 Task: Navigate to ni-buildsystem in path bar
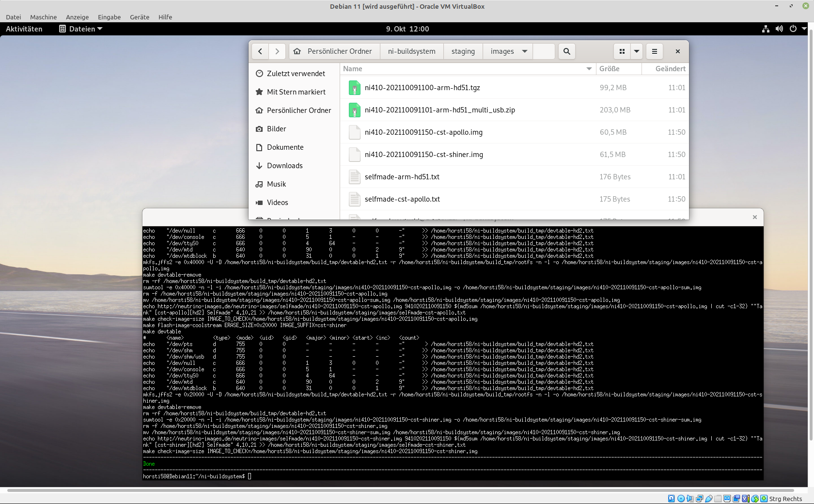click(411, 51)
